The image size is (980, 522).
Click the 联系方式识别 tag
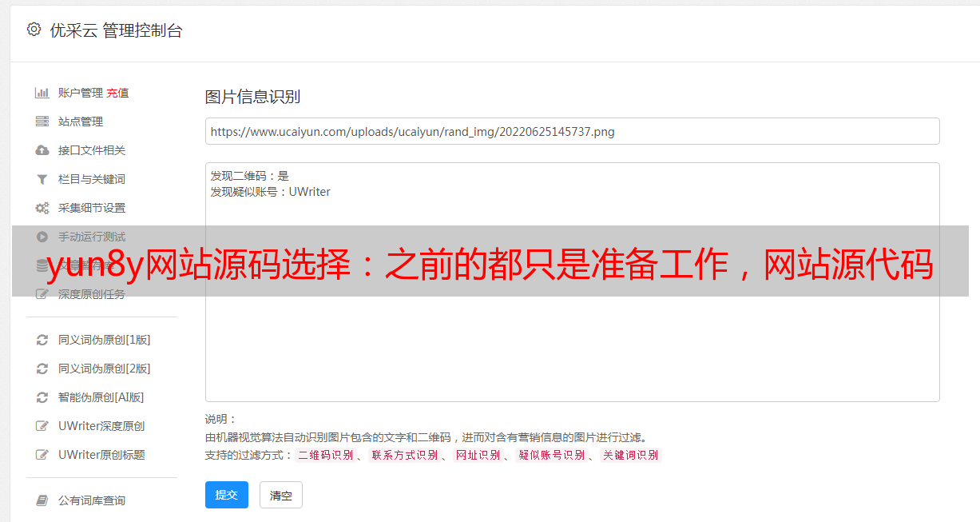(404, 455)
